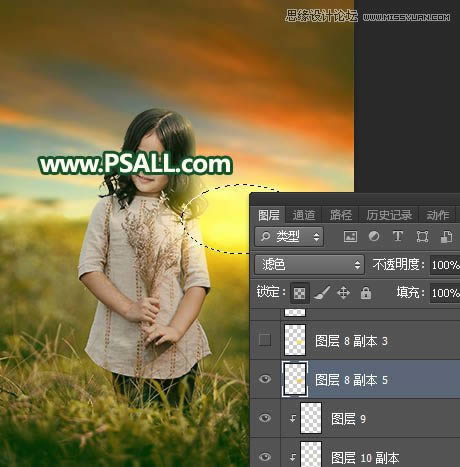
Task: Switch to the 动作 tab
Action: click(437, 215)
